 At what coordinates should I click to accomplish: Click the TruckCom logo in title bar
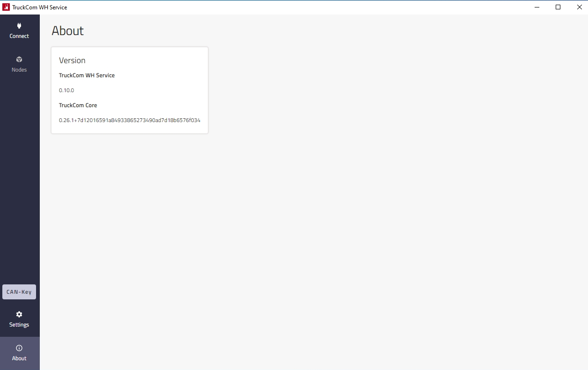click(x=6, y=7)
